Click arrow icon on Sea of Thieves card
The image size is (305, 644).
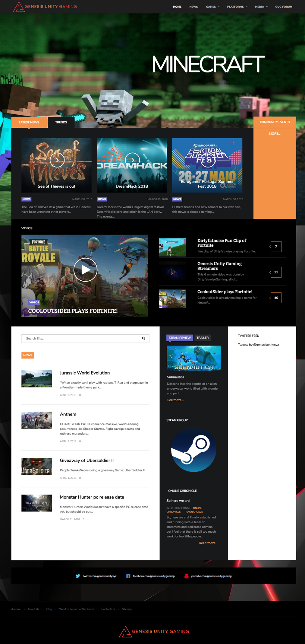pyautogui.click(x=57, y=160)
